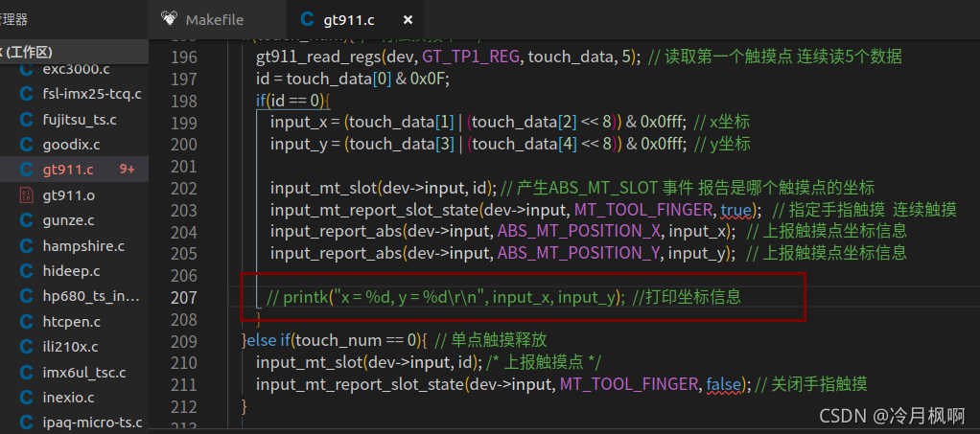Click 'id = touch_data[0] & 0x0F;' line
This screenshot has width=980, height=434.
[353, 80]
